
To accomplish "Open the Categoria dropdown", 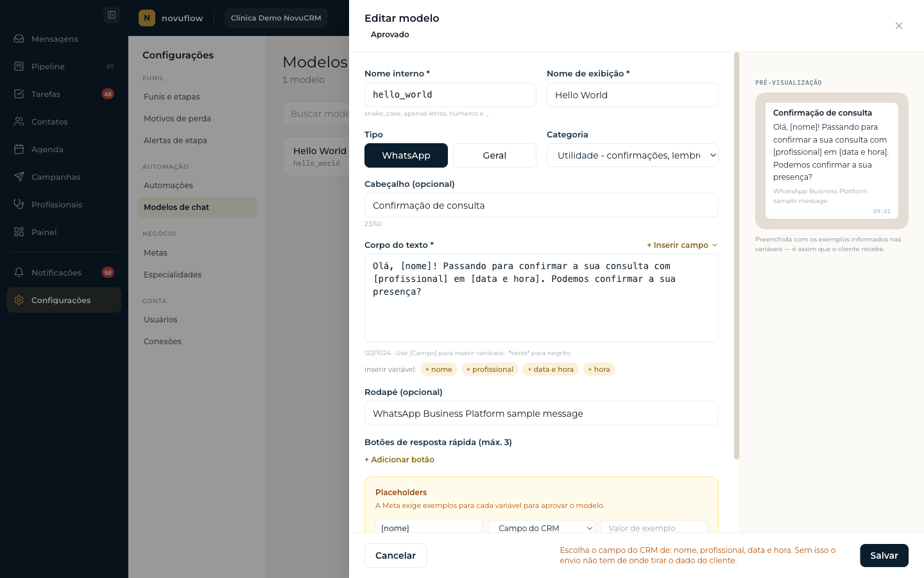I will click(633, 155).
